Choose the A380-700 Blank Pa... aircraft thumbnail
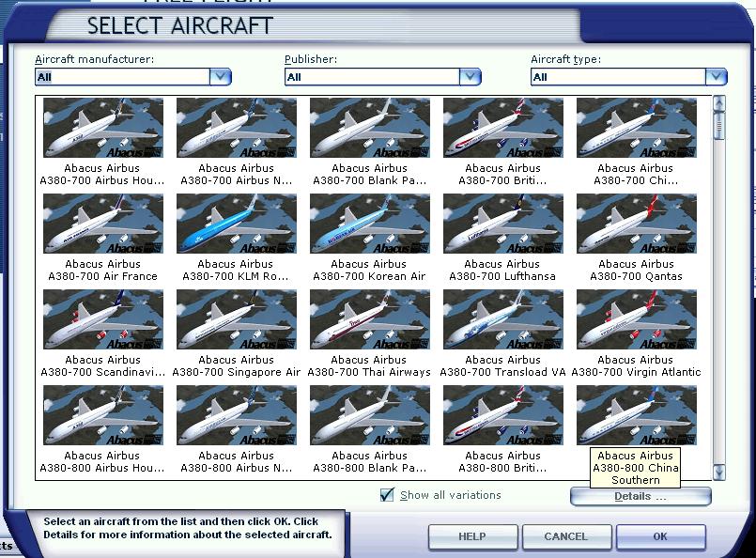This screenshot has width=756, height=558. (x=370, y=128)
